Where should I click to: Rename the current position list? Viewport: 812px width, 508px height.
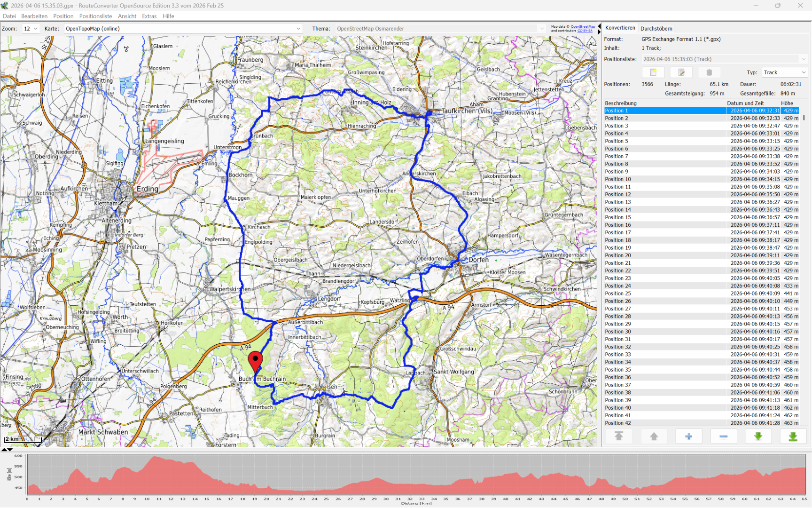click(681, 72)
